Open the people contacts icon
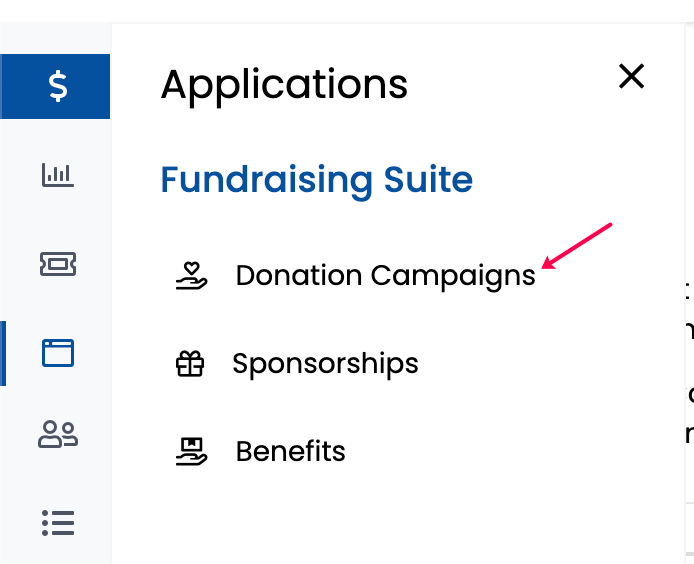Image resolution: width=694 pixels, height=564 pixels. click(x=58, y=434)
